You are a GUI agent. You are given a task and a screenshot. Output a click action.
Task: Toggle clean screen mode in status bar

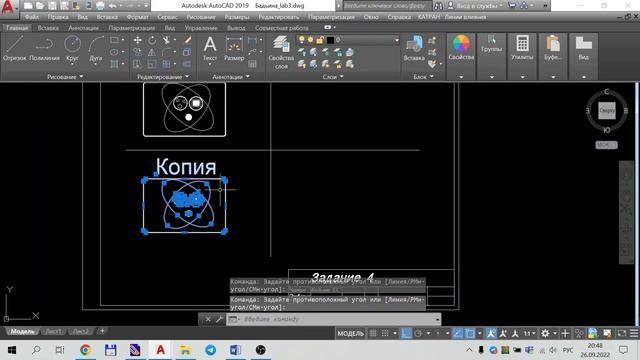click(622, 333)
